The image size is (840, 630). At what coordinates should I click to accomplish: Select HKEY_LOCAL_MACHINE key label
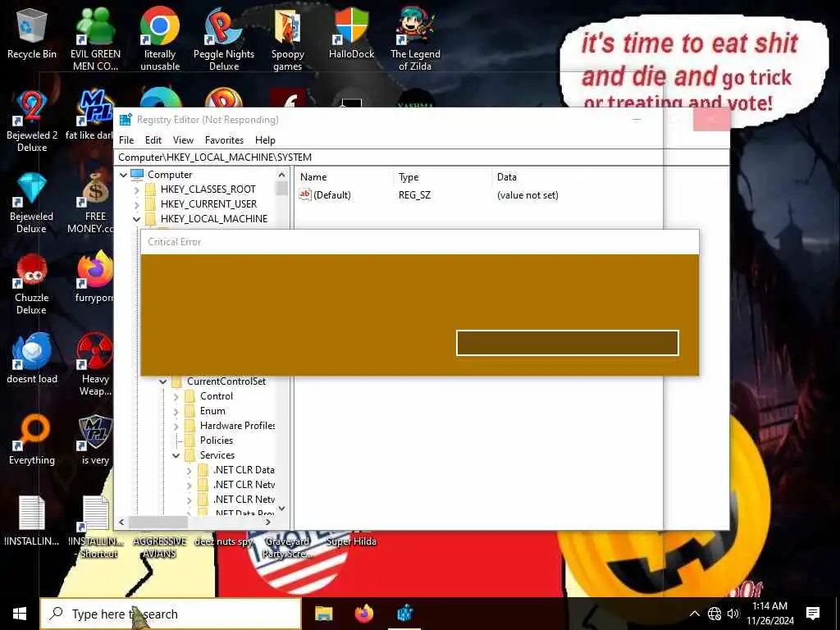pos(214,218)
